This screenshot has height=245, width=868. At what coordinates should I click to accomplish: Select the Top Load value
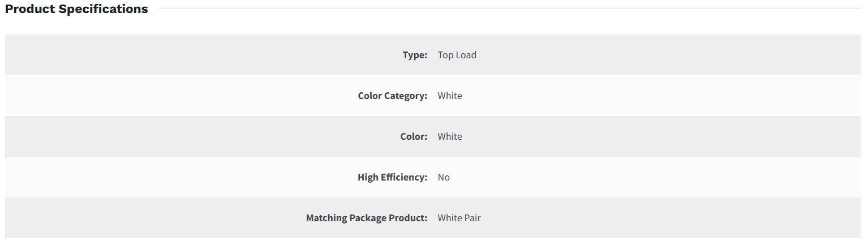(x=457, y=55)
